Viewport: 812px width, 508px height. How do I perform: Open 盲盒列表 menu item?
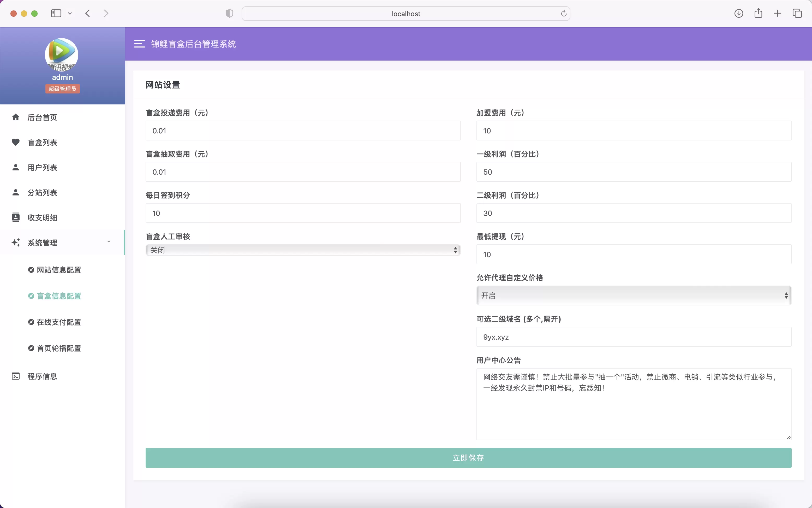coord(62,143)
